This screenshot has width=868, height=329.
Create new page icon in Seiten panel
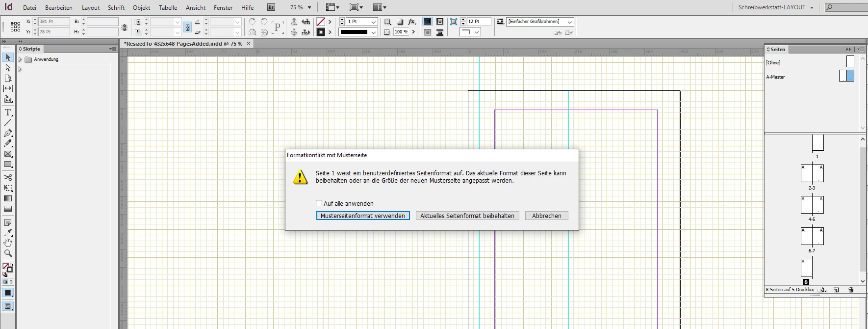click(x=837, y=290)
